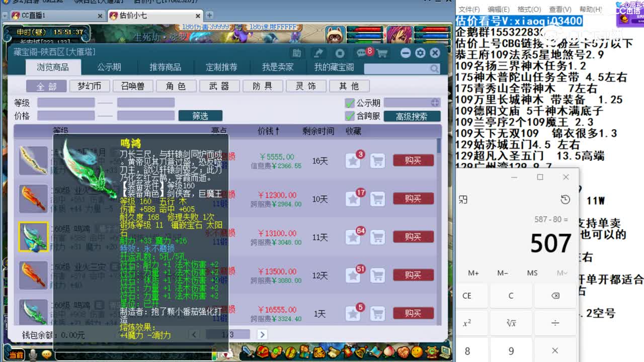Favorite the ¥13100.00 listing with its star icon
This screenshot has width=644, height=362.
pyautogui.click(x=353, y=237)
